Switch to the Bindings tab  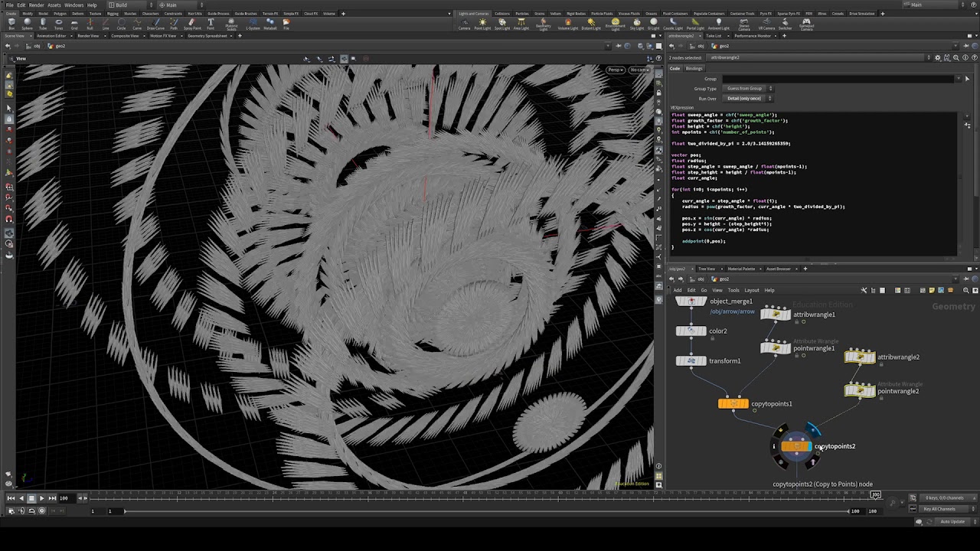tap(694, 68)
